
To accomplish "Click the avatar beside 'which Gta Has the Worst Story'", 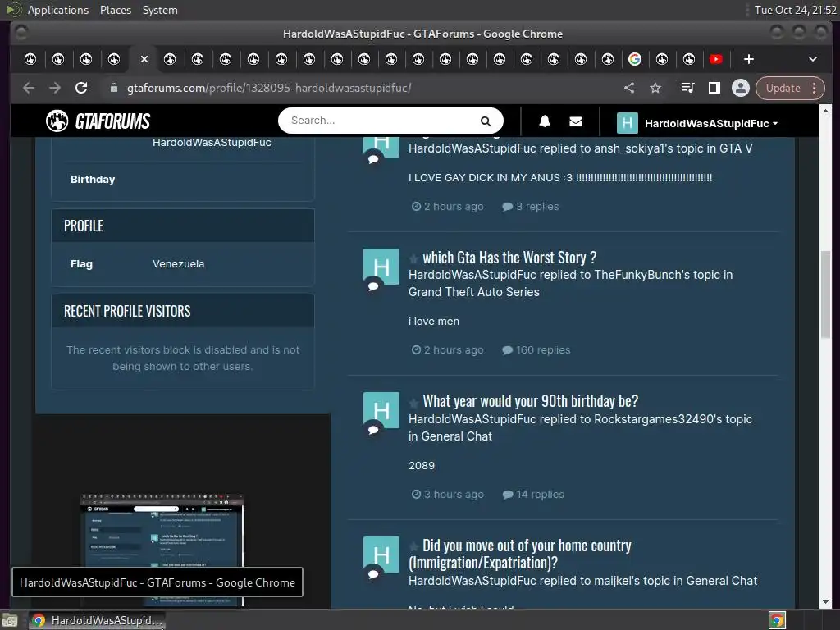I will 381,267.
